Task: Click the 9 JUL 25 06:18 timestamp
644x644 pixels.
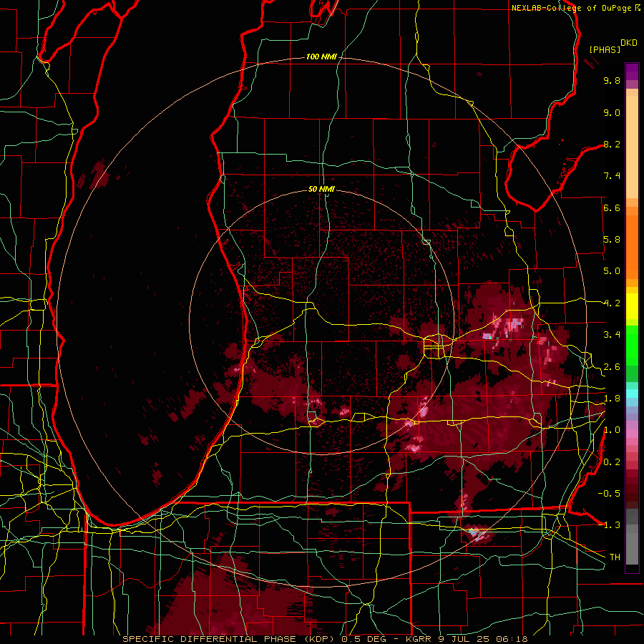Action: [484, 639]
